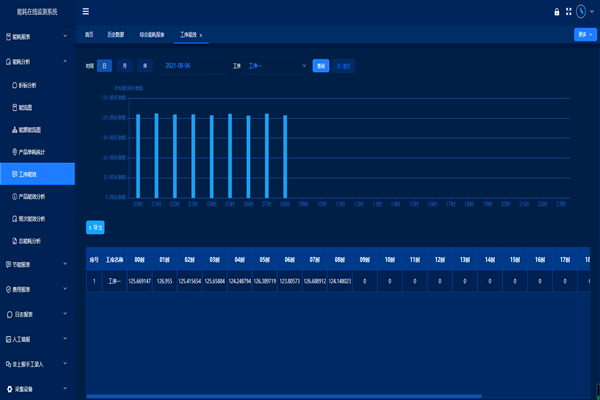Select the 能流图 sidebar item

tap(36, 107)
